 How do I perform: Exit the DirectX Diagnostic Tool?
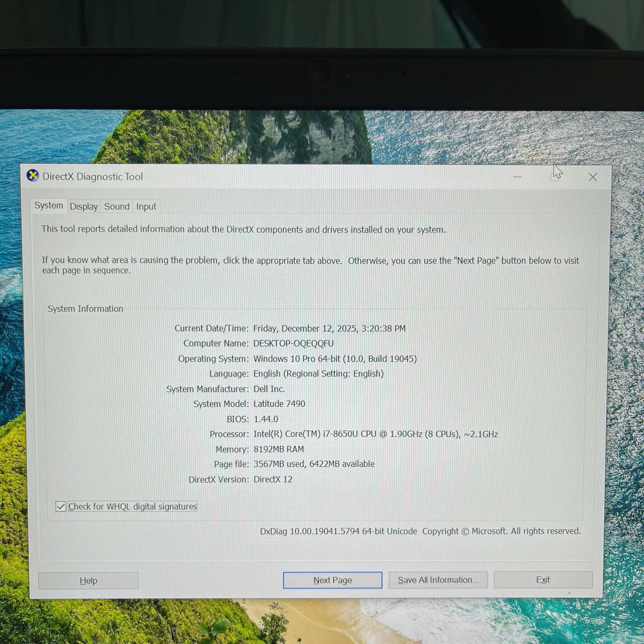coord(543,580)
